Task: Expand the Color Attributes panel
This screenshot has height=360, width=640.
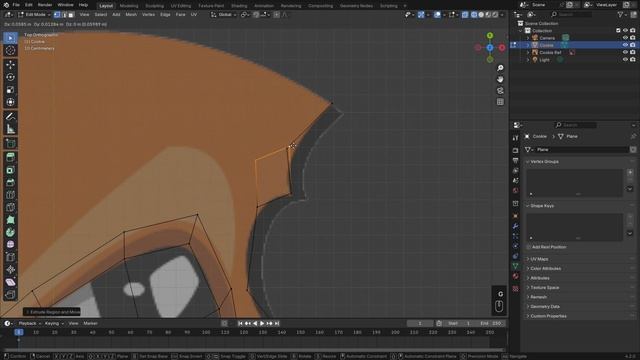Action: (545, 269)
